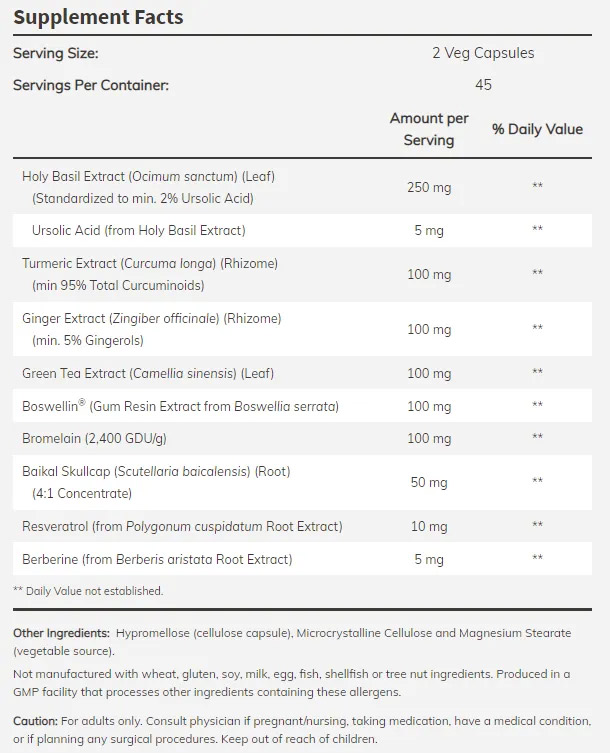This screenshot has height=753, width=610.
Task: Click the Baikal Skullcap ingredient name
Action: (156, 470)
